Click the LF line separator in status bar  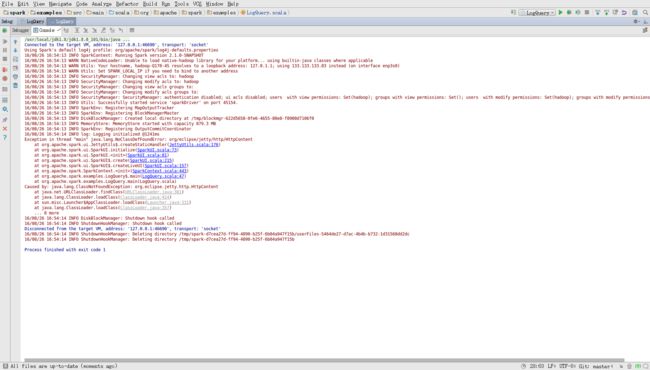point(551,366)
